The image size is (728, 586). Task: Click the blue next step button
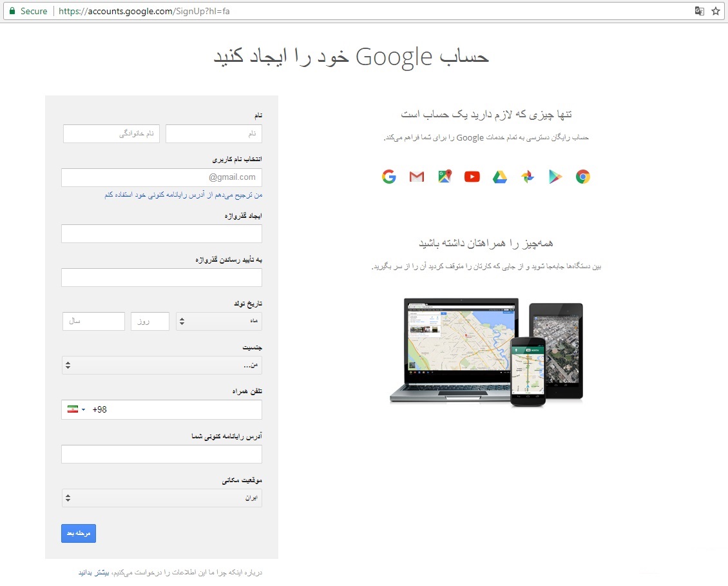[x=79, y=534]
